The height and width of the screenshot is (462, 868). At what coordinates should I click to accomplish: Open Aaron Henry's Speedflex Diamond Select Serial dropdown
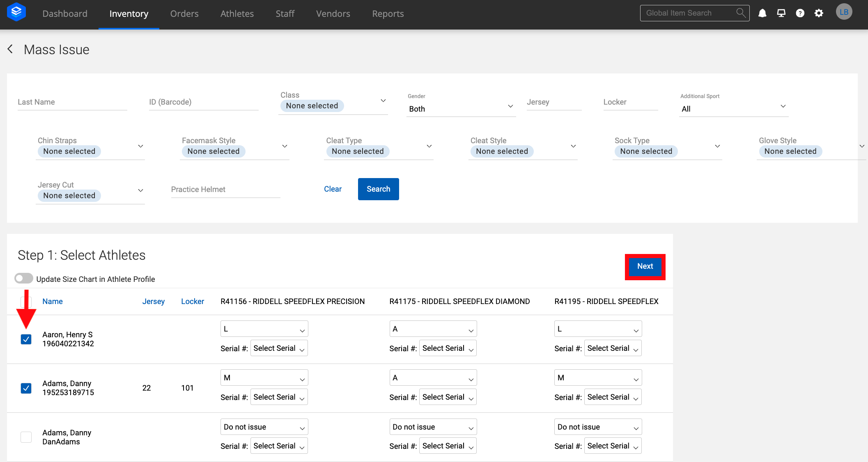tap(448, 348)
